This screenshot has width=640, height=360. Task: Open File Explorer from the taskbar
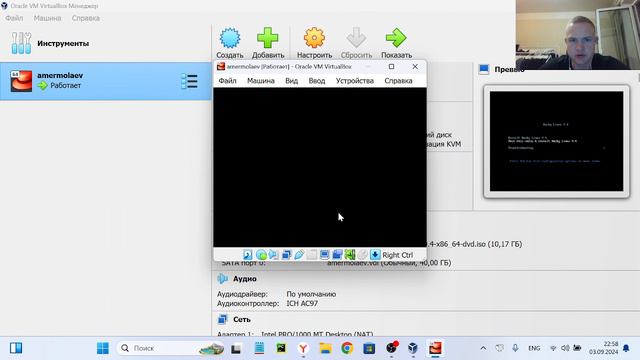click(x=325, y=348)
